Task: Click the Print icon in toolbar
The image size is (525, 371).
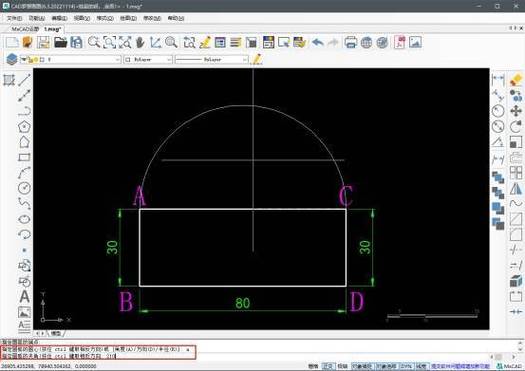Action: [350, 43]
